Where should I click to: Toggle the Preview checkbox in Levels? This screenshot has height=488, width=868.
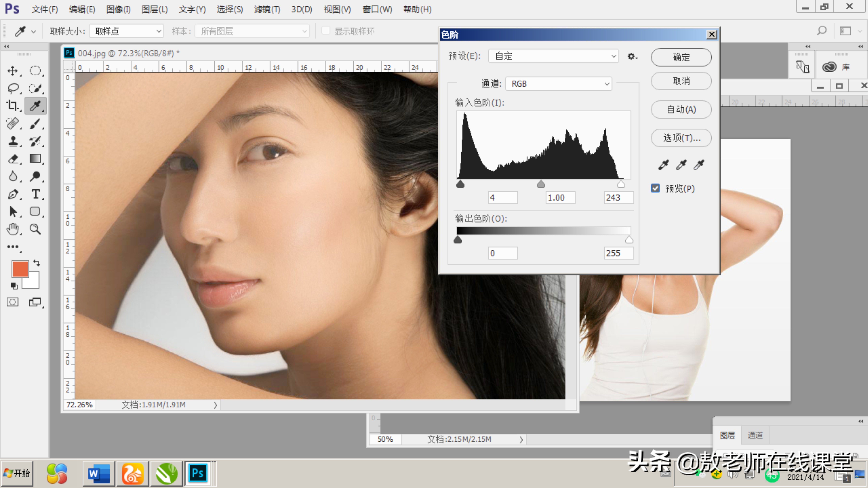click(x=655, y=188)
